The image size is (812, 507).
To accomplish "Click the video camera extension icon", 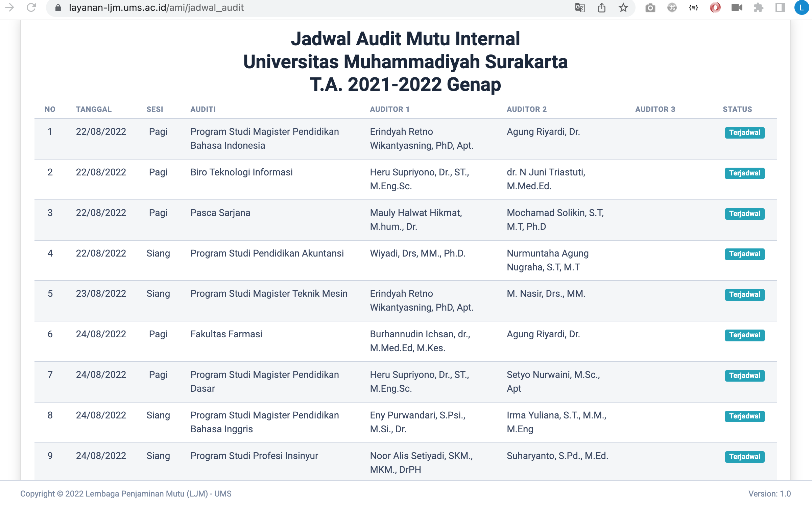I will [737, 7].
